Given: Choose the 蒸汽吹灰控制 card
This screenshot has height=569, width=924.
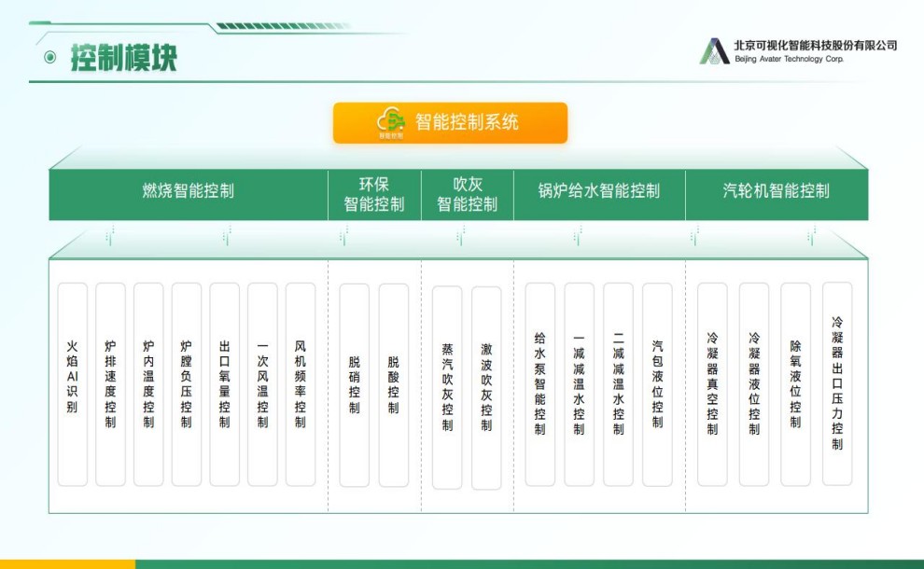Looking at the screenshot, I should pyautogui.click(x=447, y=387).
